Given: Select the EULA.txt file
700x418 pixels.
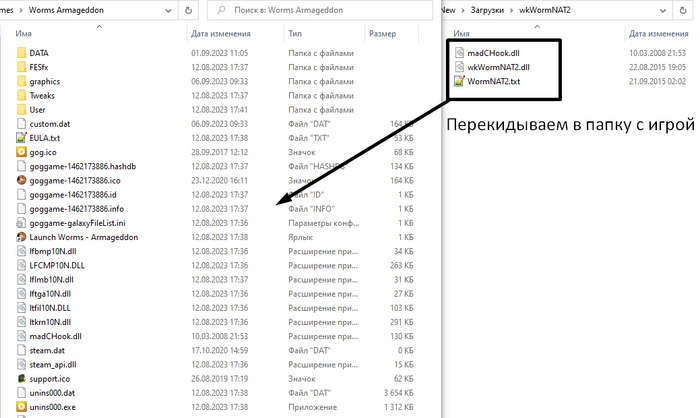Looking at the screenshot, I should point(45,138).
